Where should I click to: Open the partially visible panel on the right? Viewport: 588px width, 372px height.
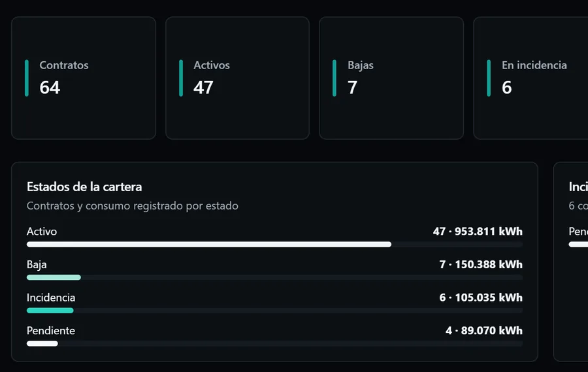571,262
